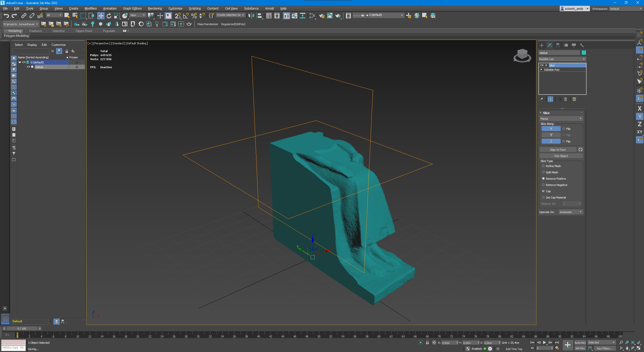Enable Y slice axis button
Viewport: 644px width, 352px height.
point(551,135)
